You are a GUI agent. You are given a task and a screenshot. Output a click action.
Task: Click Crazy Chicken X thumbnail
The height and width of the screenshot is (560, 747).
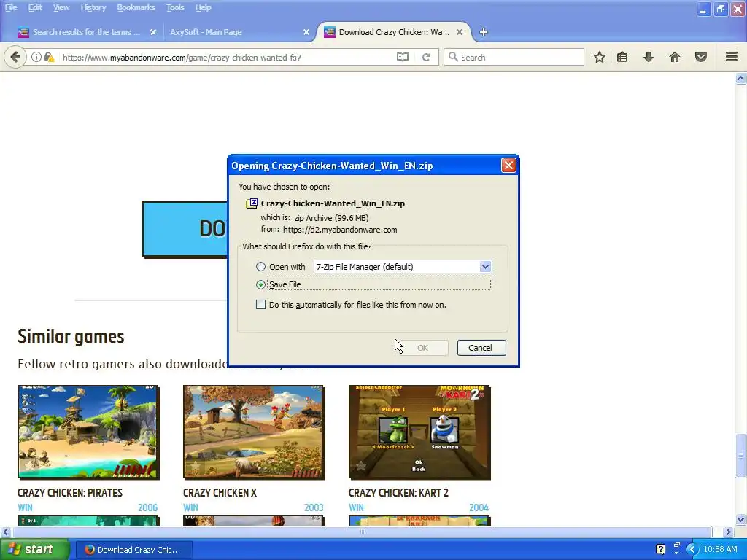(254, 432)
